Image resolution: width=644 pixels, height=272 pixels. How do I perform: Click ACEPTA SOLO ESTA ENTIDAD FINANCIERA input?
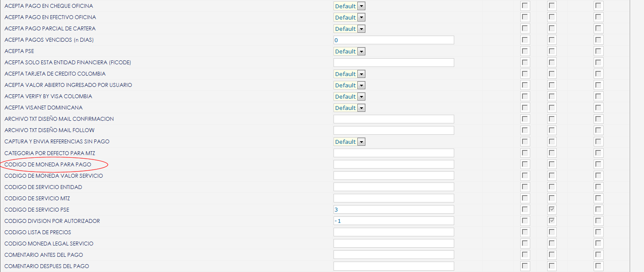(x=394, y=63)
